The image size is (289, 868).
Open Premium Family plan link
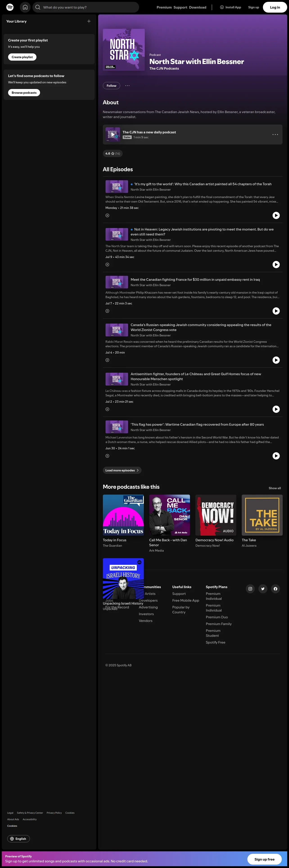[x=219, y=624]
